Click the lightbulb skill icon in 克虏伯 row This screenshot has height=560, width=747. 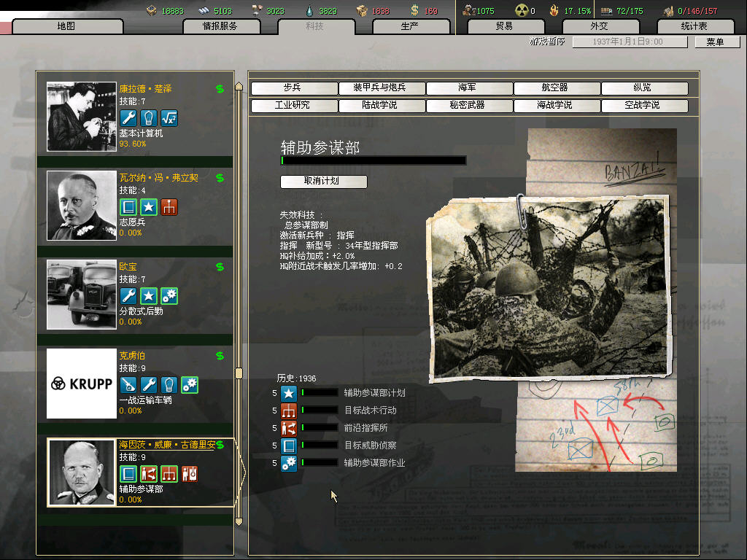point(169,384)
